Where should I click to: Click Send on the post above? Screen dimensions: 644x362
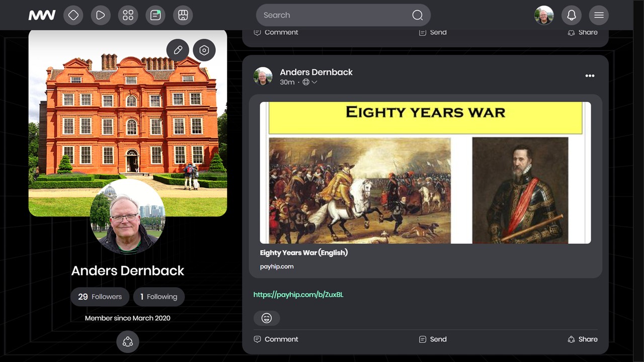433,32
